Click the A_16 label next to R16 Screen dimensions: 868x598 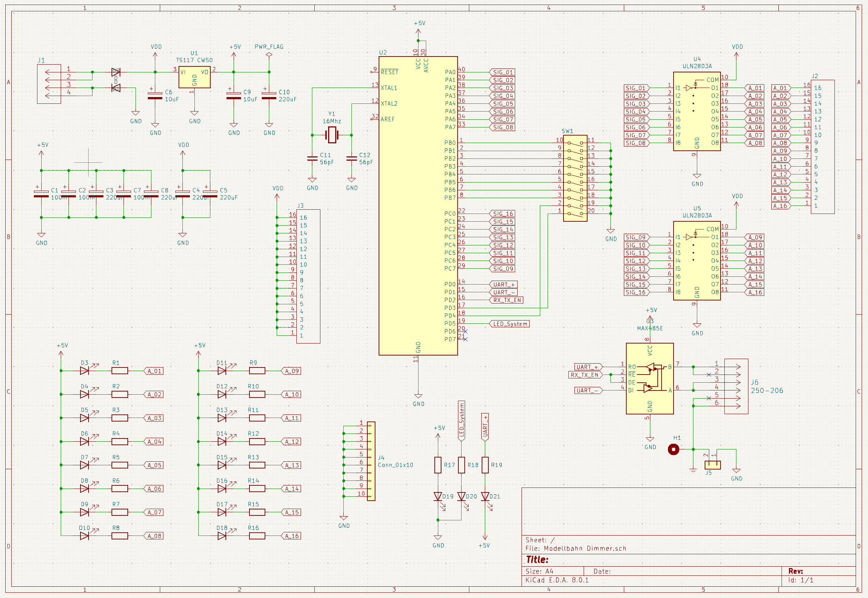pyautogui.click(x=291, y=536)
